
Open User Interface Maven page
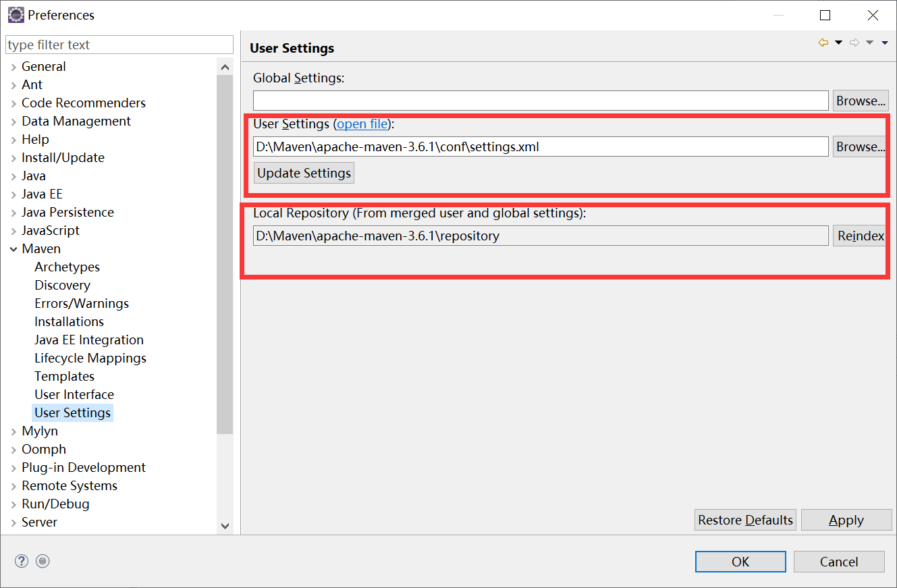point(74,394)
